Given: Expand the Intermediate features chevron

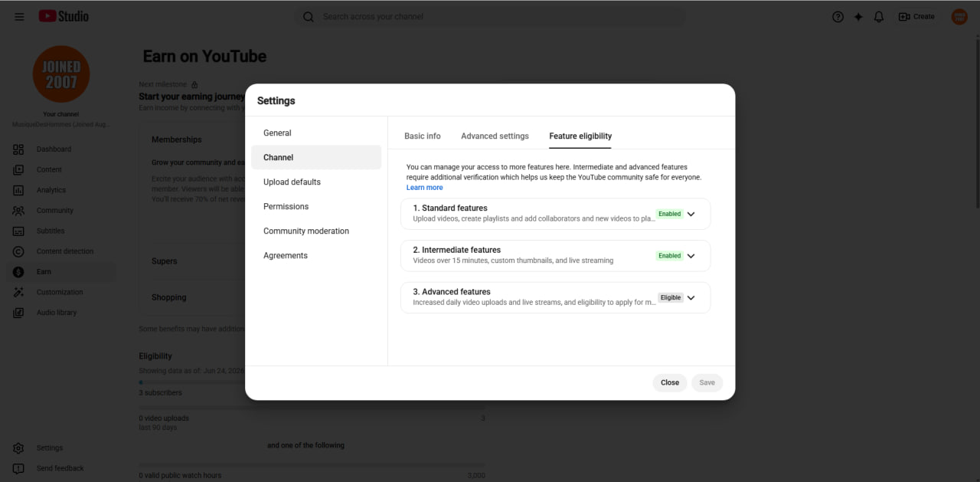Looking at the screenshot, I should [x=691, y=256].
